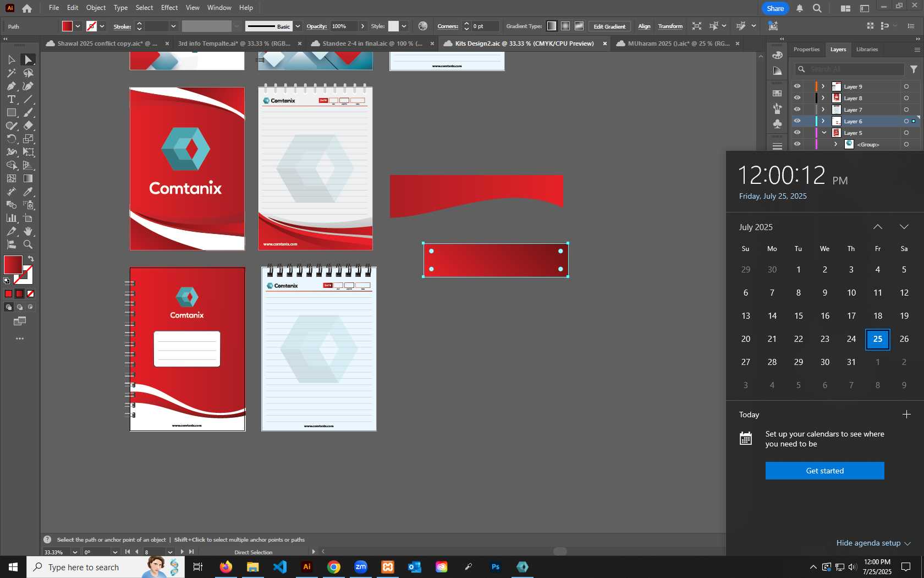Select the Mesh tool
The width and height of the screenshot is (924, 578).
[11, 178]
